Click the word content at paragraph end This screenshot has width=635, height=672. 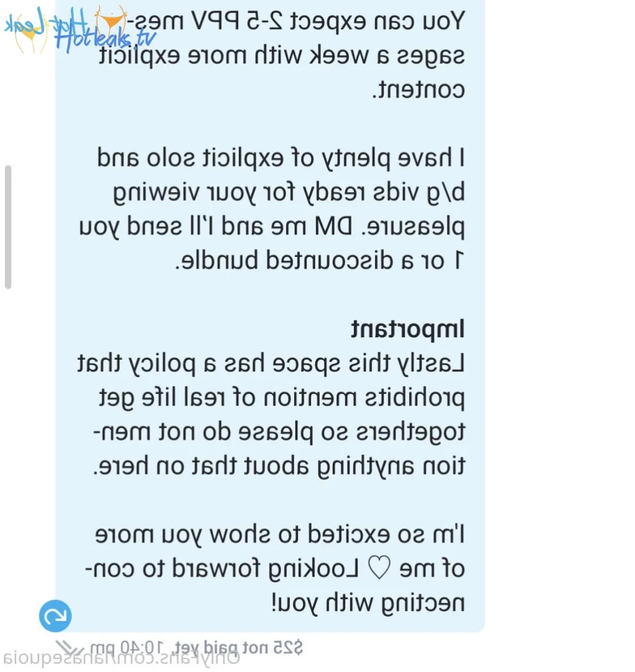tap(418, 90)
